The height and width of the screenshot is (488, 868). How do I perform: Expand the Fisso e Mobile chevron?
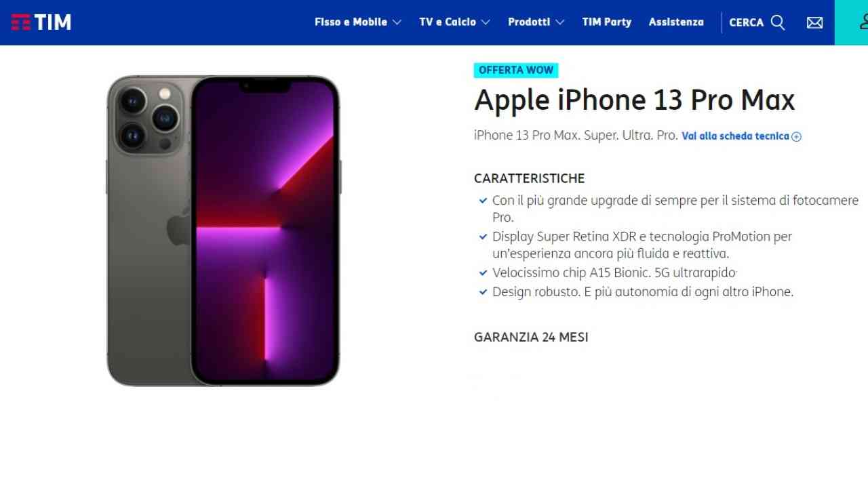coord(397,22)
